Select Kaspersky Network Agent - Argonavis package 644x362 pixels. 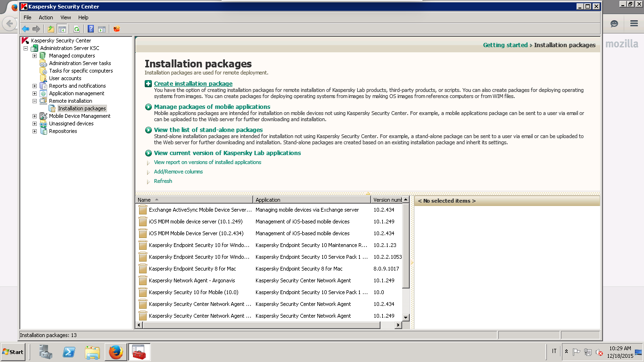[x=269, y=280]
